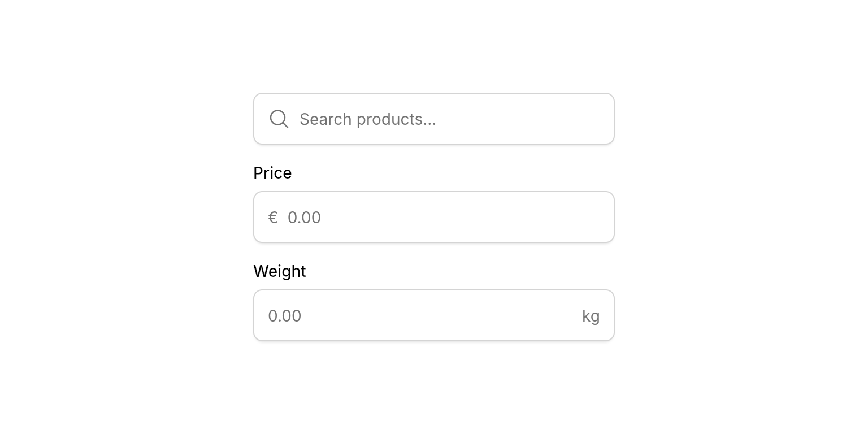Image resolution: width=868 pixels, height=434 pixels.
Task: Select the search icon inside the search bar
Action: click(x=279, y=119)
